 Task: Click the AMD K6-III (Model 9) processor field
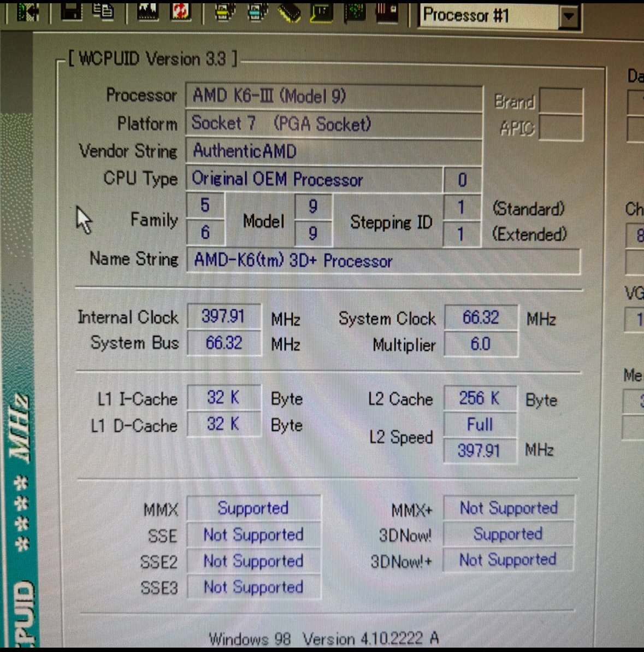[x=334, y=97]
